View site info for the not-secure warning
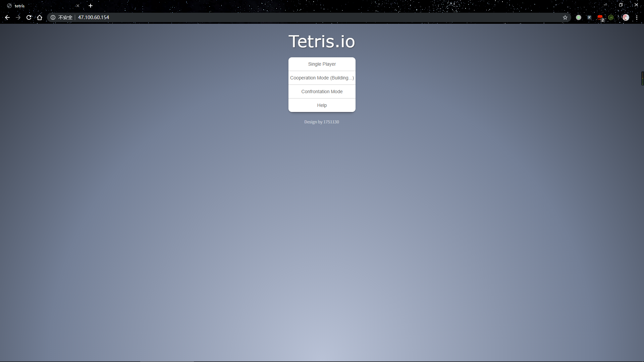This screenshot has height=362, width=644. pyautogui.click(x=53, y=17)
